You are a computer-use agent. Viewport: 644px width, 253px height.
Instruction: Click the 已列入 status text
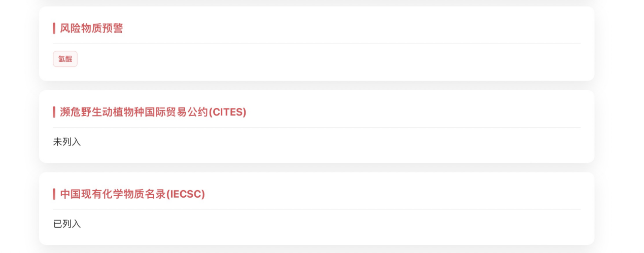click(67, 224)
